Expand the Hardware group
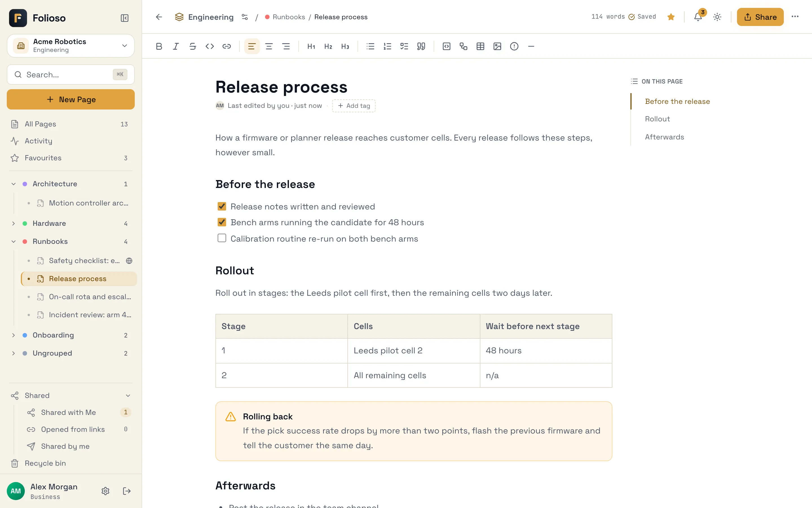The width and height of the screenshot is (812, 508). 14,224
